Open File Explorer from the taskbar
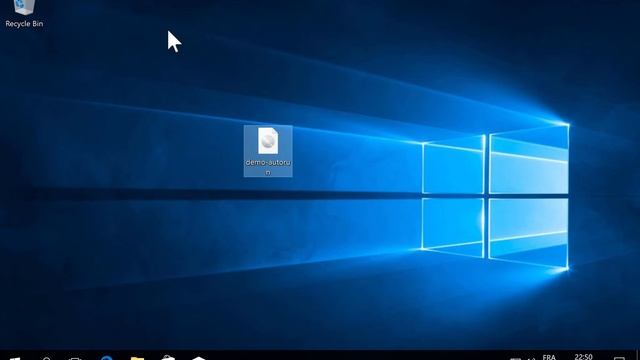Viewport: 640px width, 360px height. 137,358
